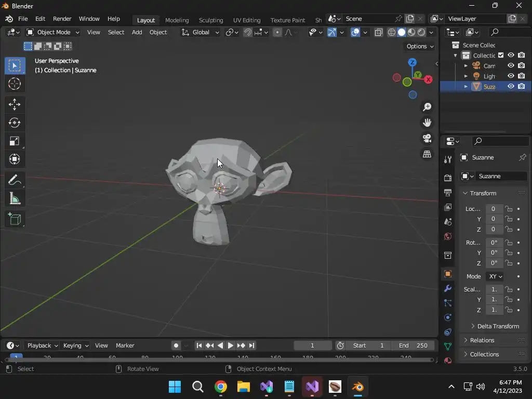The image size is (532, 399).
Task: Open the Object Data mesh tab
Action: (x=448, y=347)
